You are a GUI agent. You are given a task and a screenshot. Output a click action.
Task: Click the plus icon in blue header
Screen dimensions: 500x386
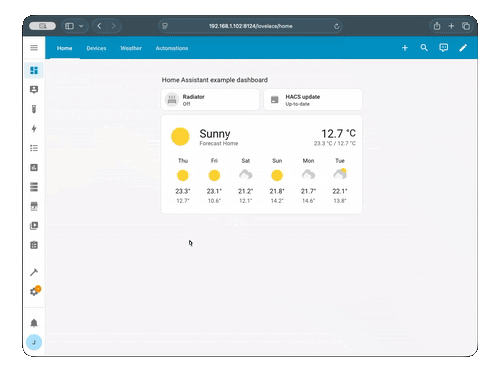click(405, 48)
